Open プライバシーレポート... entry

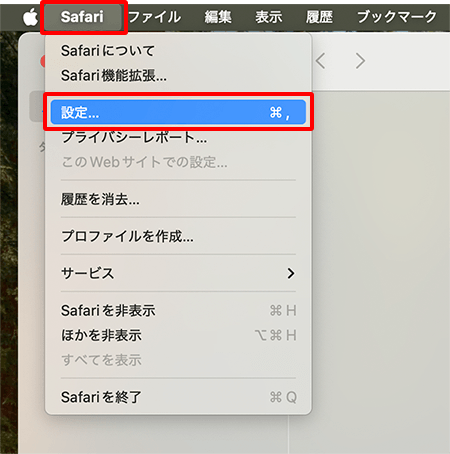click(x=178, y=137)
